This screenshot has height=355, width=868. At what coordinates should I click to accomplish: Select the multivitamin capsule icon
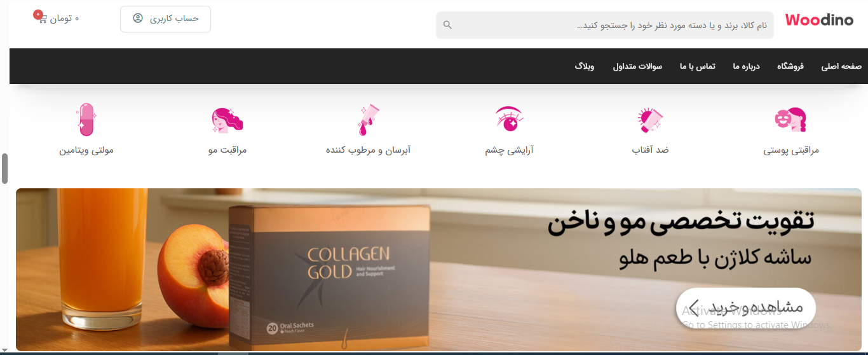pyautogui.click(x=86, y=119)
